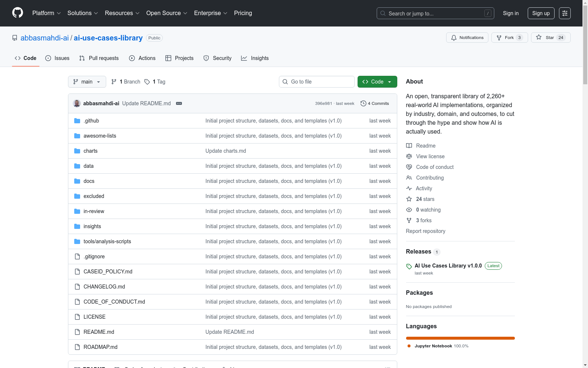This screenshot has width=588, height=368.
Task: Open the ai-use-cases-library repository link
Action: 108,38
